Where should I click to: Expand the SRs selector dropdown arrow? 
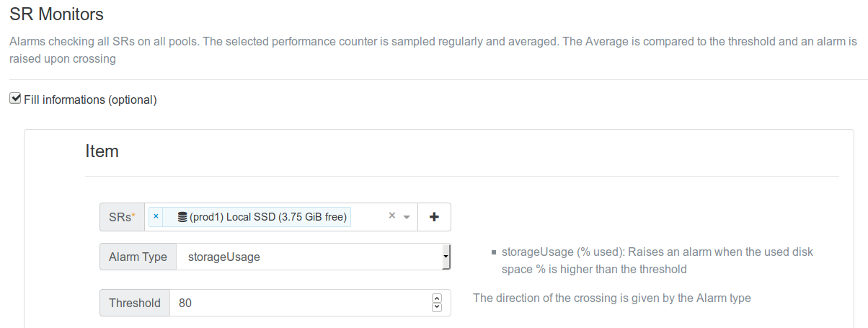(407, 217)
